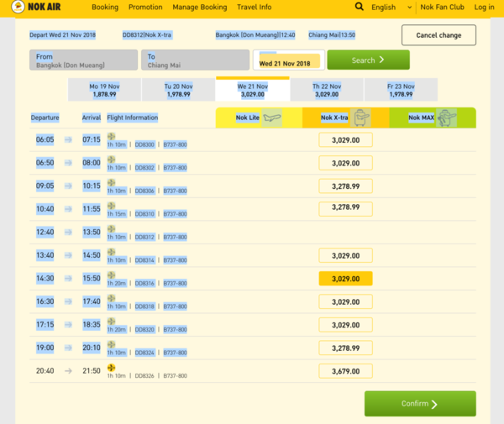Screen dimensions: 504x424
Task: Select 3,029.00 fare for 13:40 flight
Action: pos(345,255)
